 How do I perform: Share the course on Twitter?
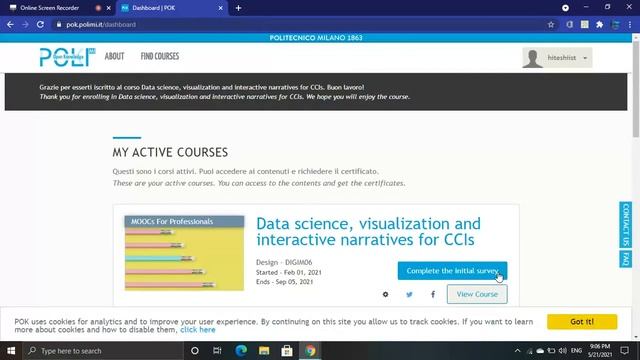409,294
